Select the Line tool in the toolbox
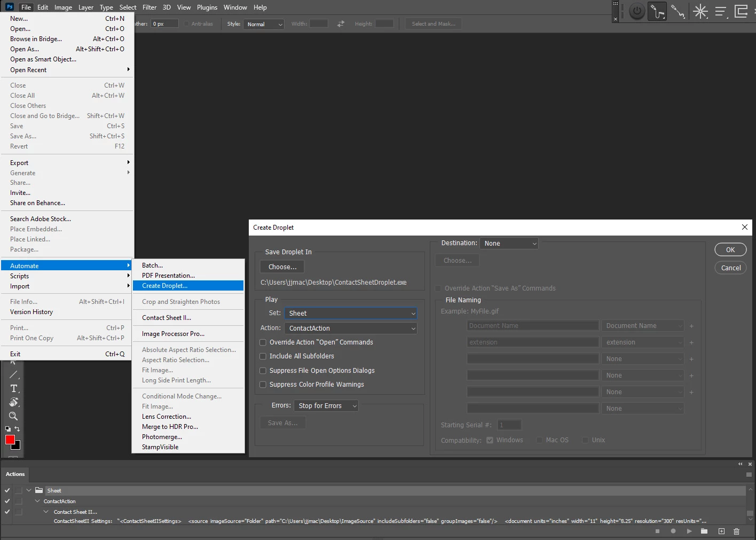Viewport: 756px width, 540px height. point(14,374)
